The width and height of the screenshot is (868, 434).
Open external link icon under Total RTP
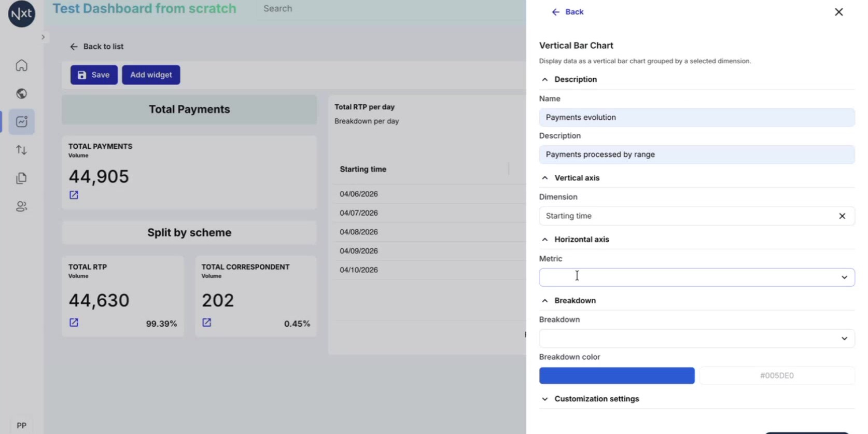coord(74,323)
